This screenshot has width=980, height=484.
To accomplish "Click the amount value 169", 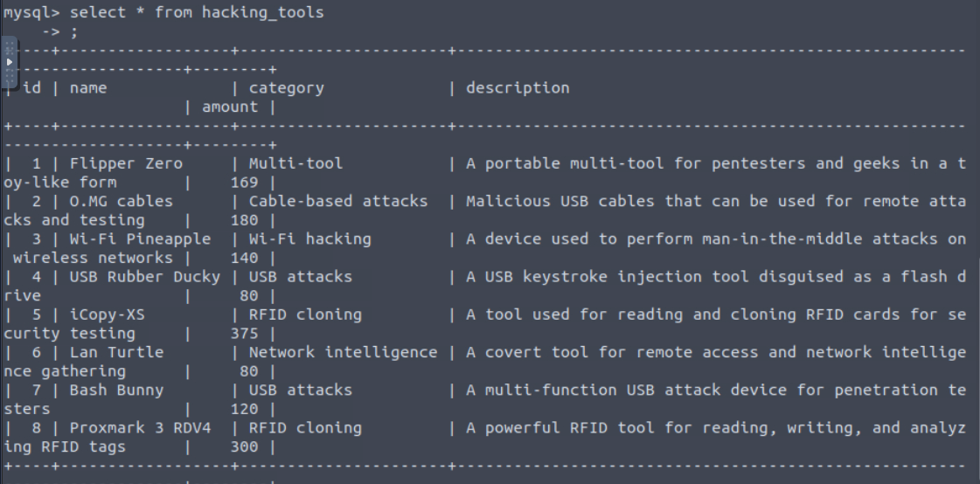I will pyautogui.click(x=244, y=183).
